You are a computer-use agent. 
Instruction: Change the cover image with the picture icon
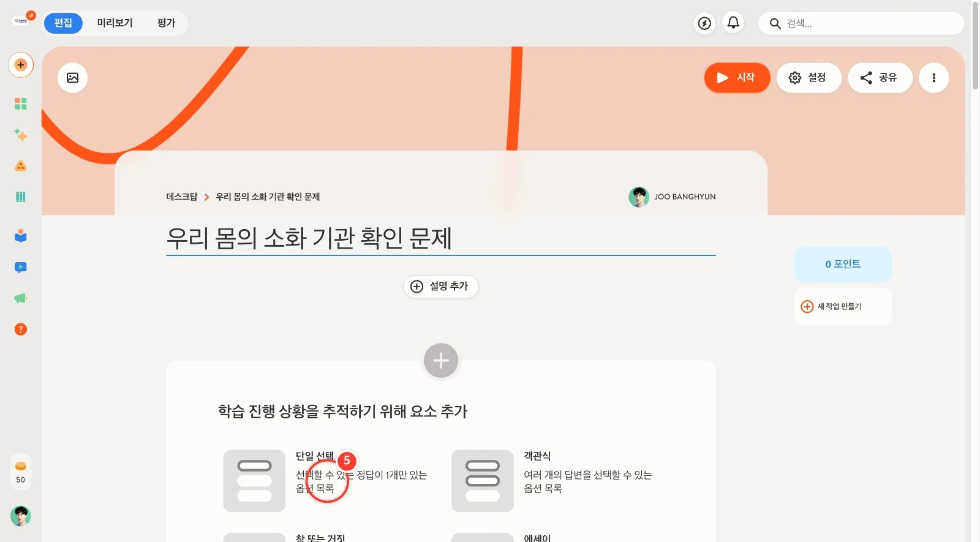72,78
